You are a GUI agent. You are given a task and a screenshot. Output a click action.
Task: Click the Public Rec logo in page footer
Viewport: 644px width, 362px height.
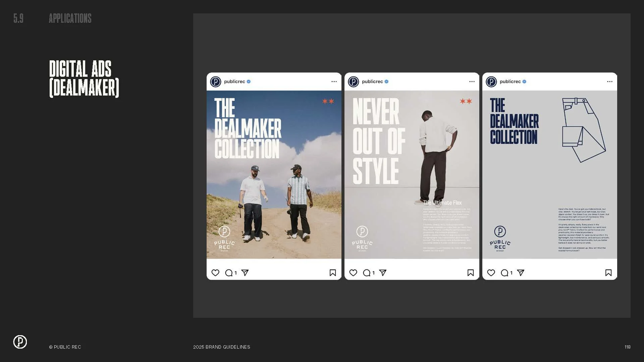pyautogui.click(x=20, y=342)
